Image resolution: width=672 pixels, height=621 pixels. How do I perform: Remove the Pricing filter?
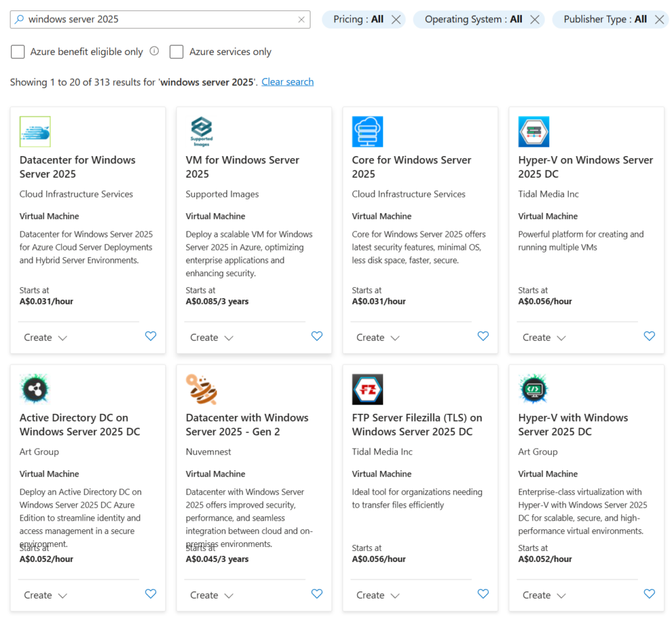396,20
